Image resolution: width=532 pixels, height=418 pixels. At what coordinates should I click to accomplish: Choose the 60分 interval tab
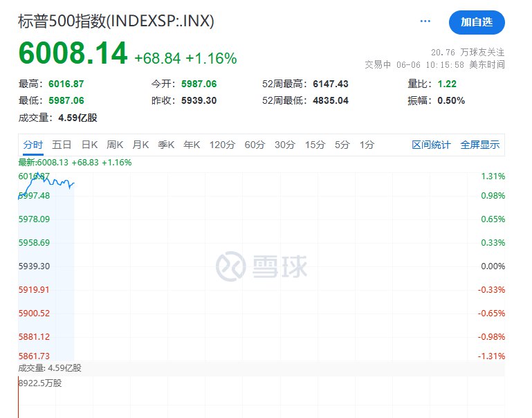[255, 145]
